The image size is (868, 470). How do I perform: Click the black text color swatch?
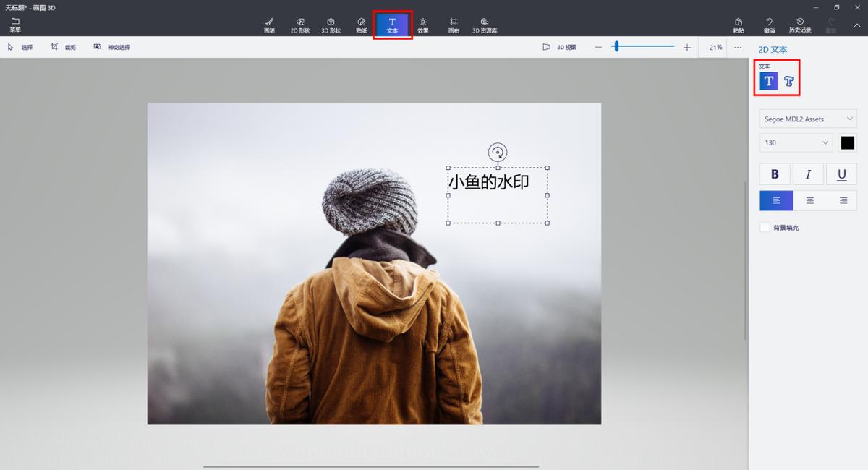(847, 143)
